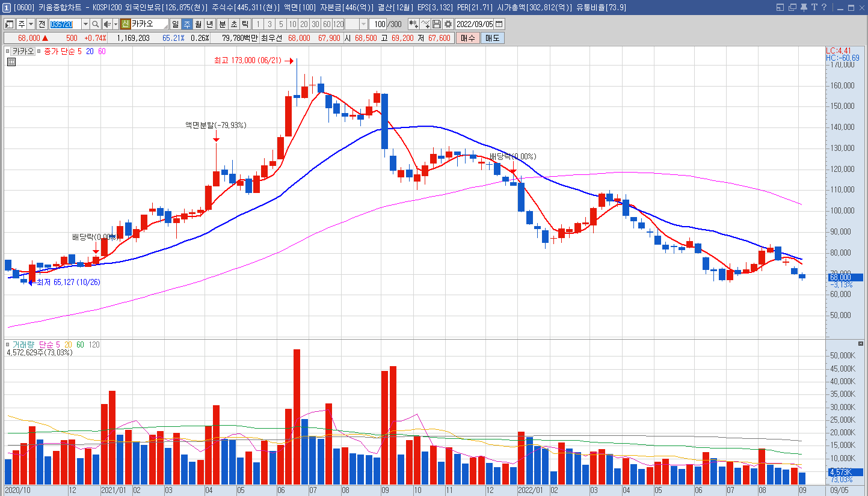Select interval value 5
Viewport: 868px width, 496px height.
pyautogui.click(x=281, y=24)
